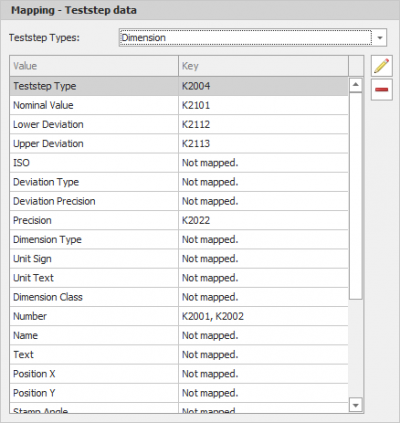Select the Dimension Class row

[179, 297]
